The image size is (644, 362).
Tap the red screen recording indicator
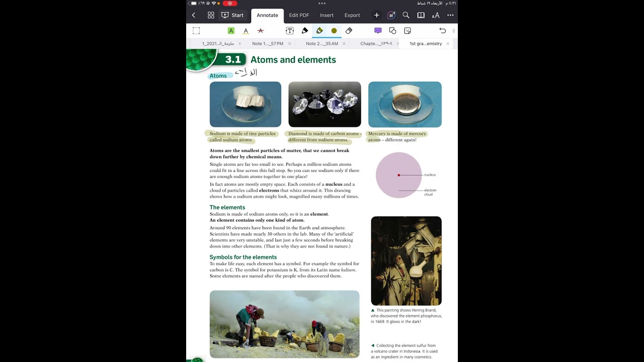pyautogui.click(x=230, y=4)
